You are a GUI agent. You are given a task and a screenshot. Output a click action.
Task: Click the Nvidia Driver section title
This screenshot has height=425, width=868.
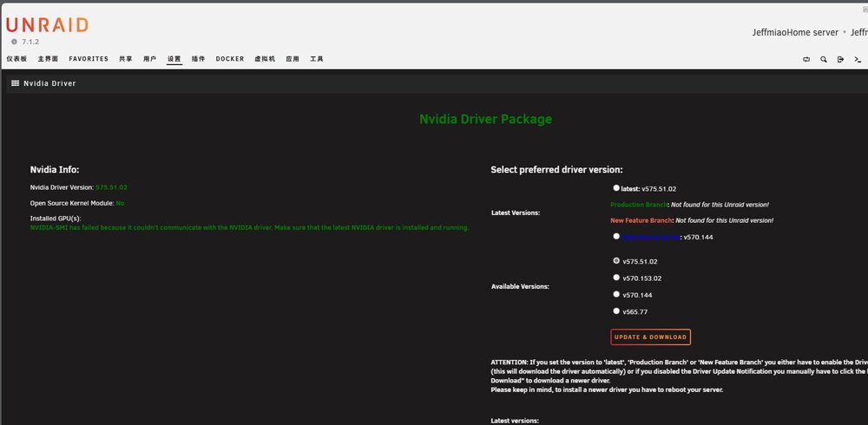(49, 83)
